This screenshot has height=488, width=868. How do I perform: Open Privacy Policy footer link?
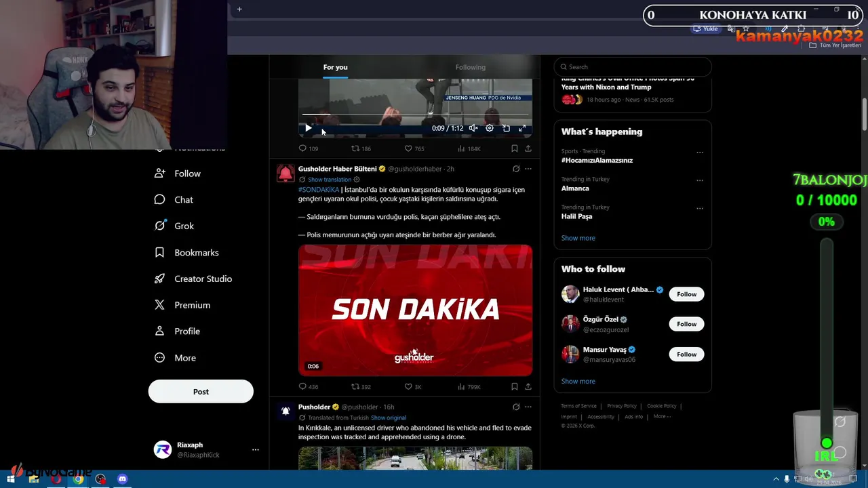click(622, 406)
